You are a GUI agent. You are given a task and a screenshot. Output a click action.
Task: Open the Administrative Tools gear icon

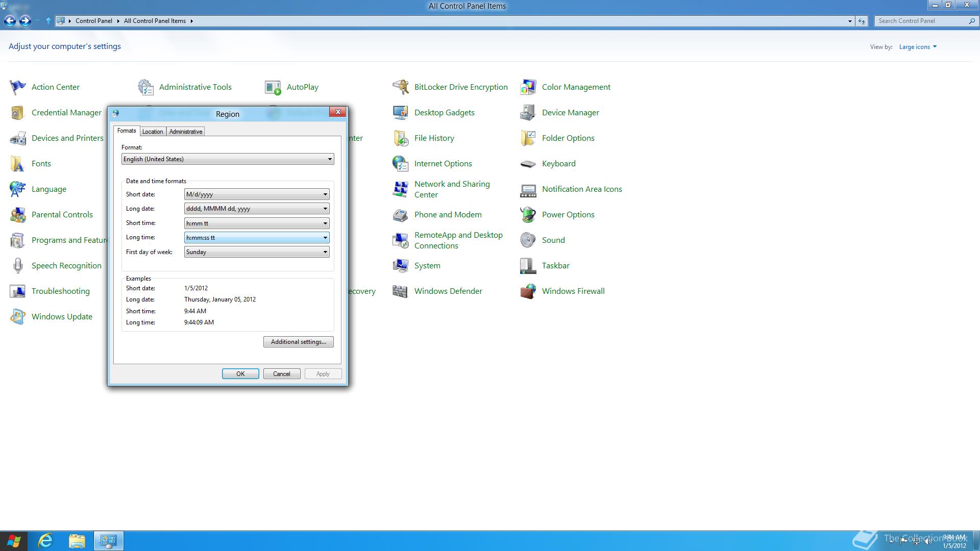[x=145, y=87]
